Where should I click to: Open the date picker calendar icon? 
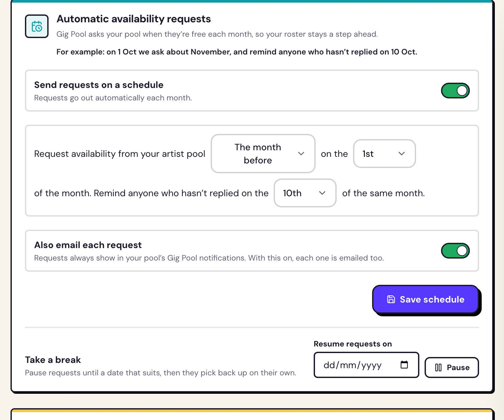coord(404,365)
